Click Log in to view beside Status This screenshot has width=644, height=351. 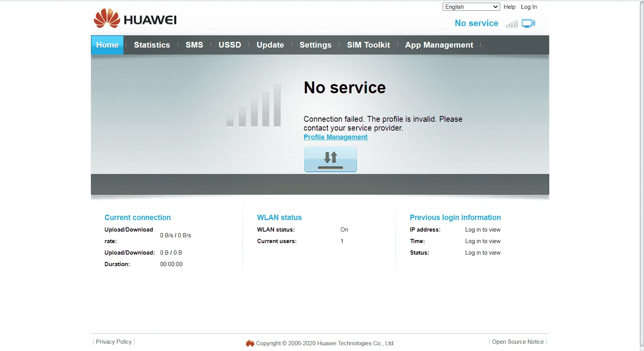483,253
